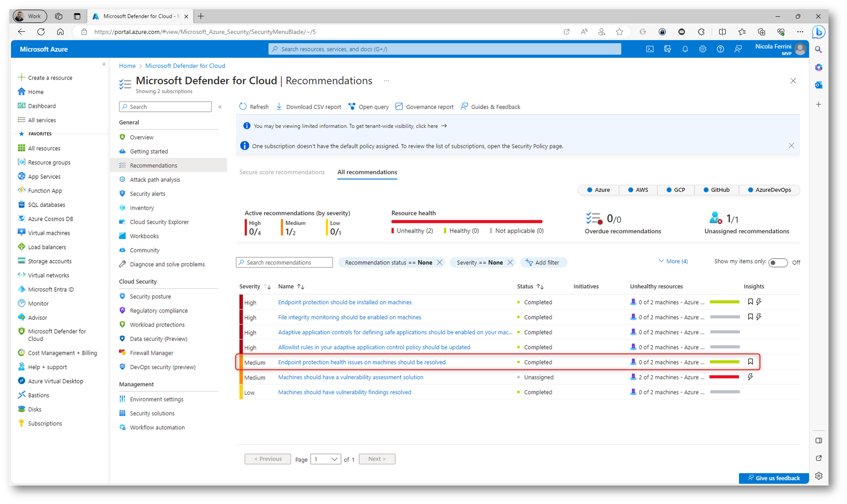Switch to Secure score recommendations tab

282,172
